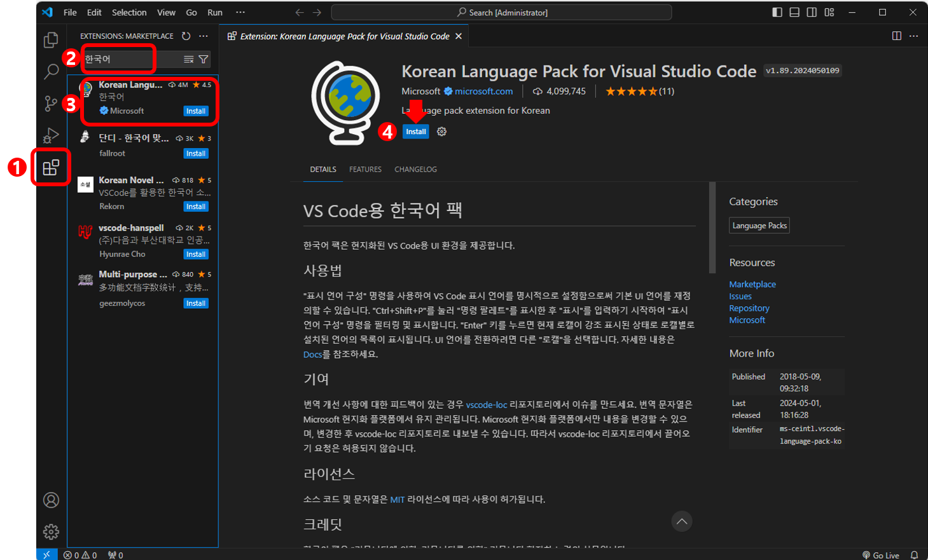Click the extension settings gear beside Install
Image resolution: width=928 pixels, height=560 pixels.
pyautogui.click(x=441, y=132)
